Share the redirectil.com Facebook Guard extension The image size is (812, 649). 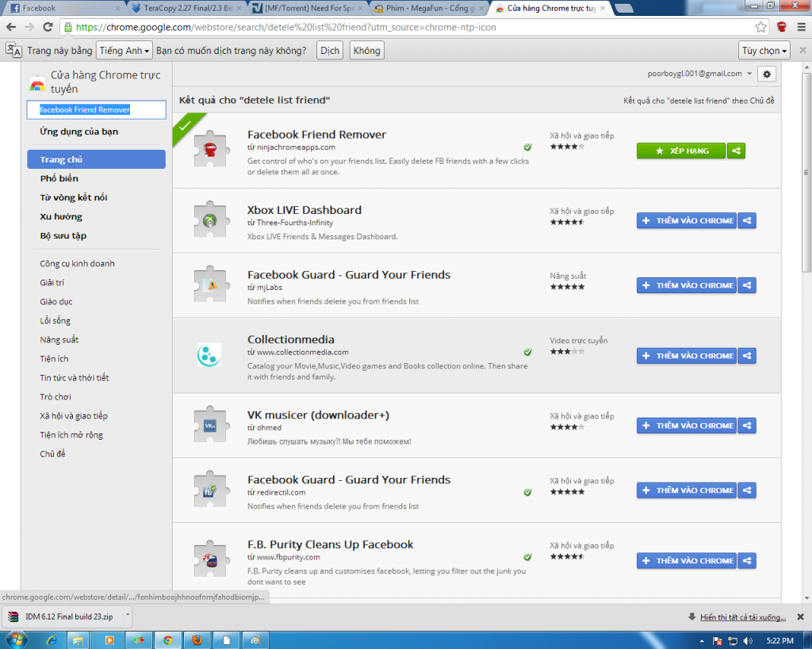747,490
